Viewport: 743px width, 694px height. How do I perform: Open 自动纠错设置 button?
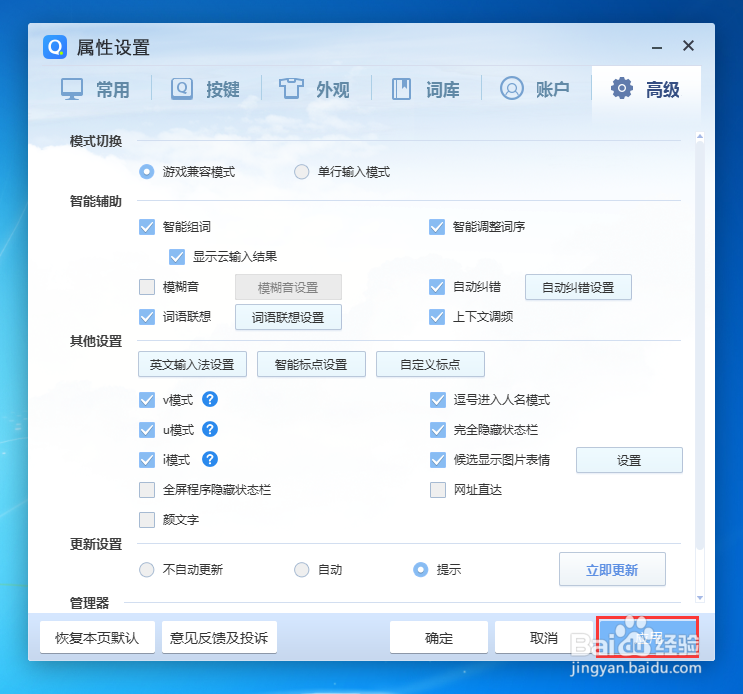(x=578, y=287)
